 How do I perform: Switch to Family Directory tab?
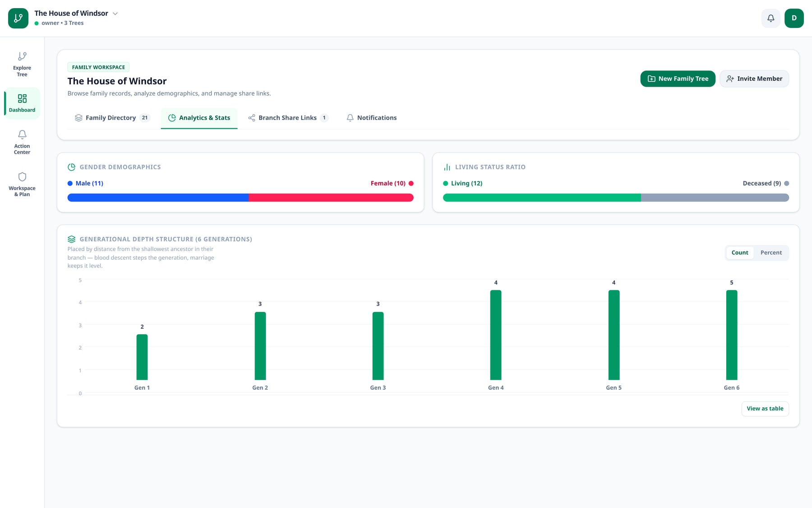coord(112,118)
